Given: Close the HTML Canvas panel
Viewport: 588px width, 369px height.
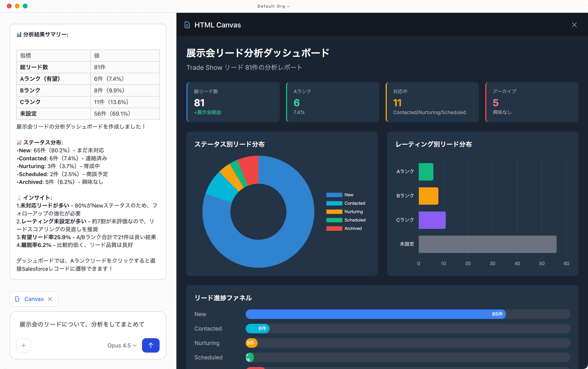Looking at the screenshot, I should click(x=574, y=24).
